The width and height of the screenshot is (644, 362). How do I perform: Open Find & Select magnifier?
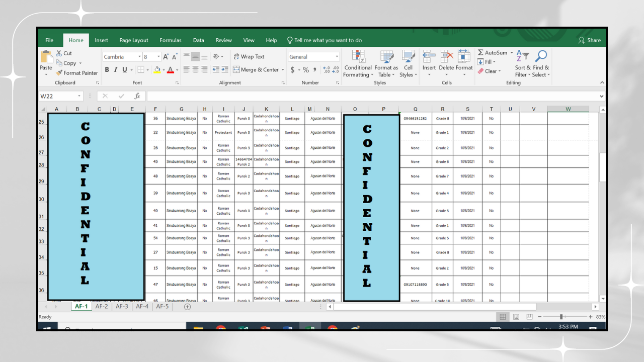pos(541,64)
